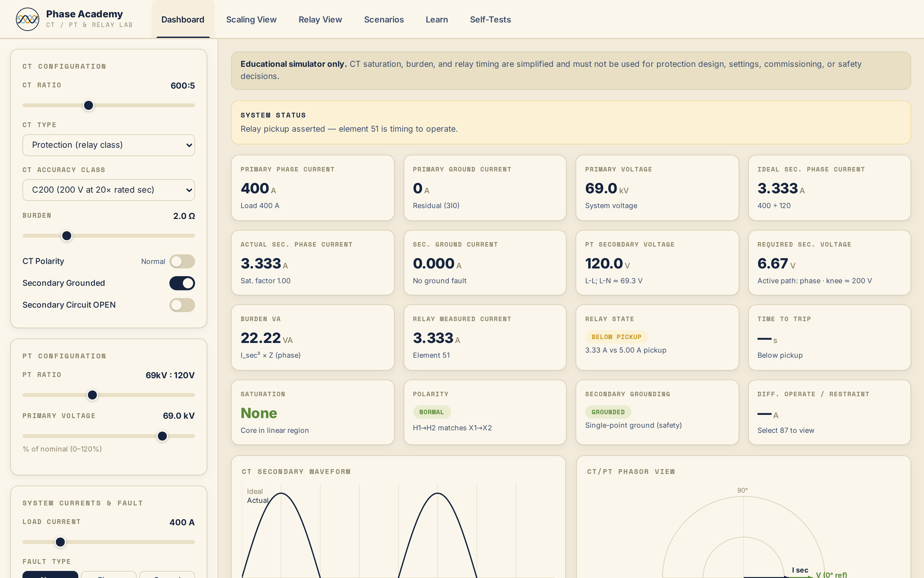The image size is (924, 578).
Task: Click the PT Ratio slider handle
Action: [92, 395]
